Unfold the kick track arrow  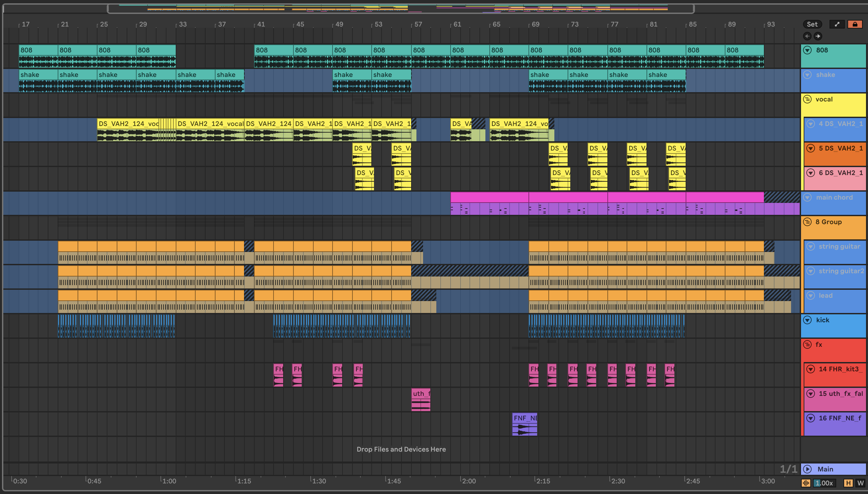click(x=807, y=320)
